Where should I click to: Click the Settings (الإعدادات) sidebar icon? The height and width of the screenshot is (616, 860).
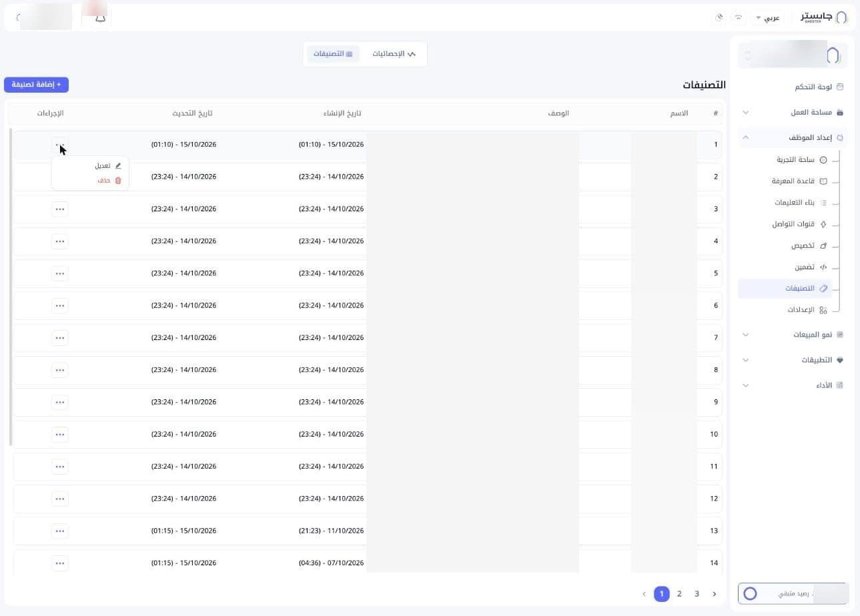pos(823,310)
